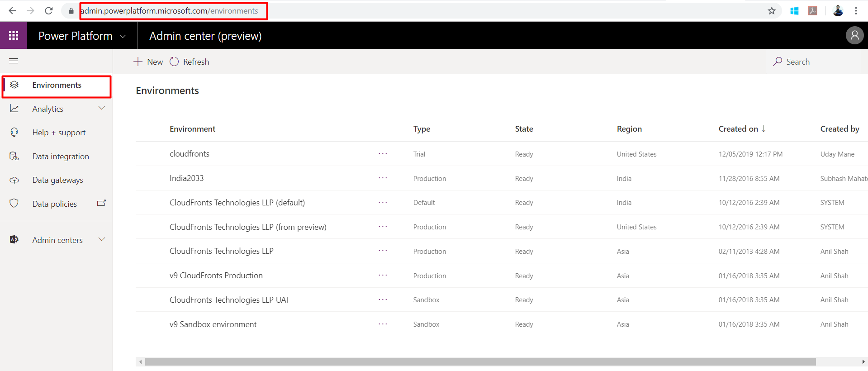Click in the Search input field
Viewport: 868px width, 371px height.
pos(817,62)
